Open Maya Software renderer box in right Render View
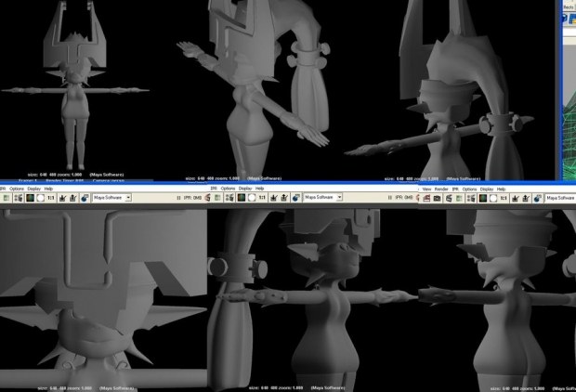576x392 pixels. click(x=560, y=198)
